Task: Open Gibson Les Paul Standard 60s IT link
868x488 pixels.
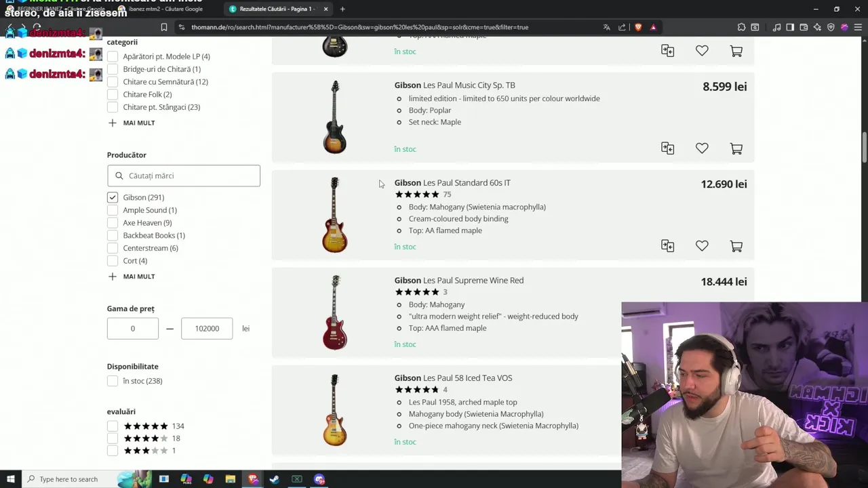Action: click(x=452, y=183)
